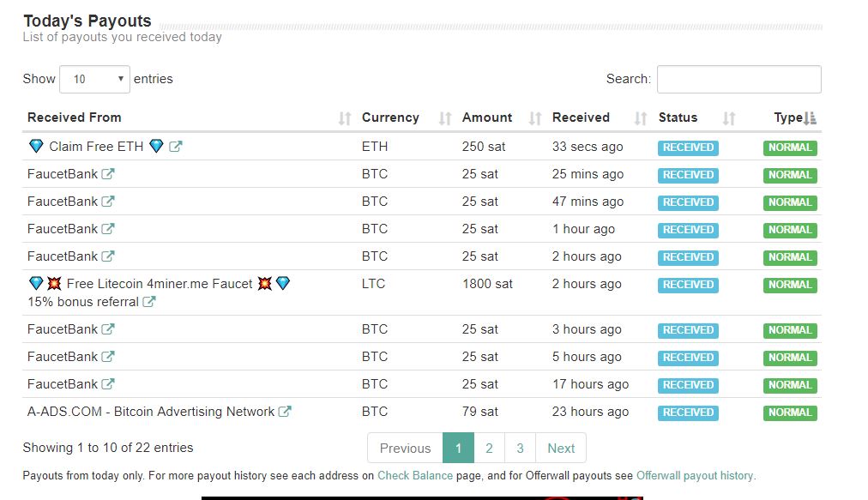Image resolution: width=868 pixels, height=500 pixels.
Task: Open A-ADS.COM Bitcoin Advertising Network link
Action: (x=151, y=412)
